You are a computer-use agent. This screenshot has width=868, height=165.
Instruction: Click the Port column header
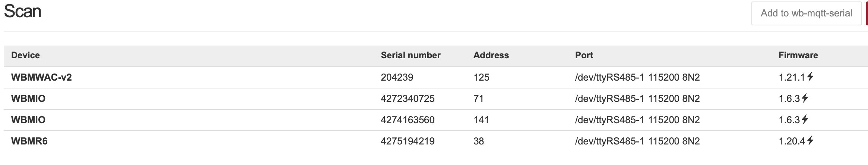584,55
